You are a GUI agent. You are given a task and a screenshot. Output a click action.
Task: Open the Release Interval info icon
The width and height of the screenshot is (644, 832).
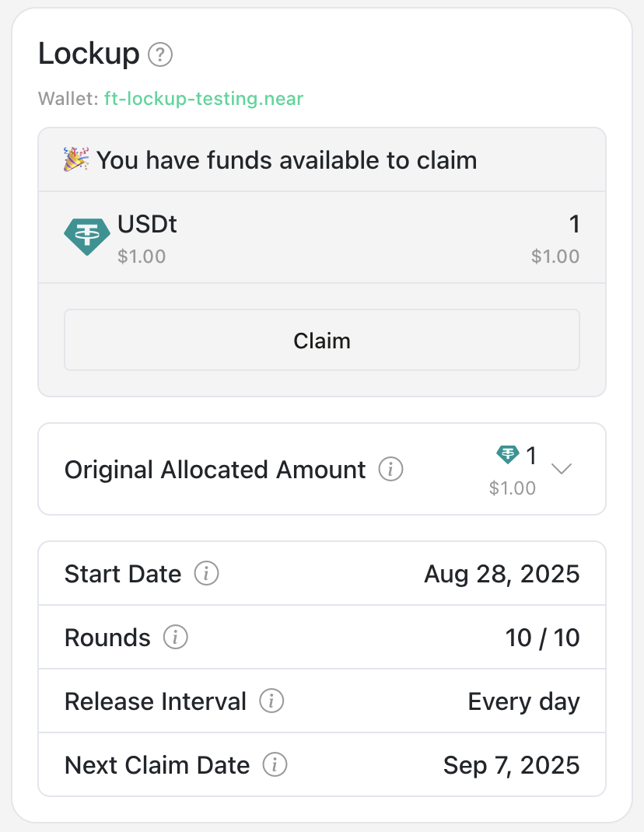[271, 701]
